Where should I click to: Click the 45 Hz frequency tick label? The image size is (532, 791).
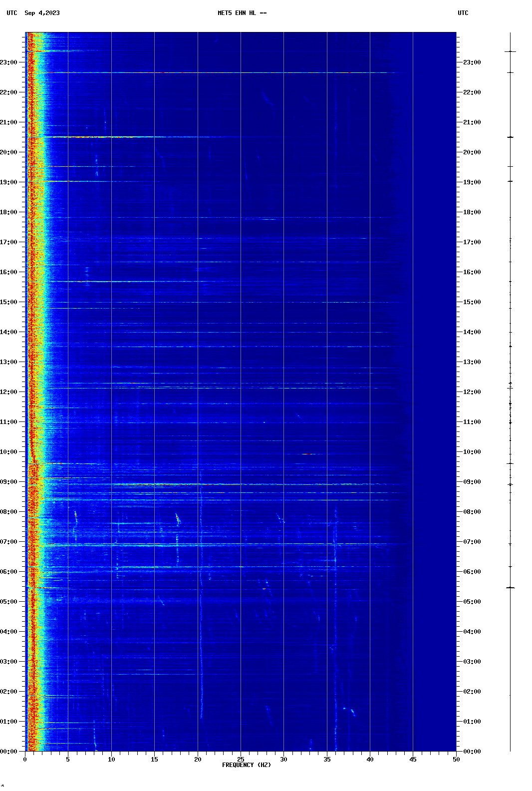point(413,760)
